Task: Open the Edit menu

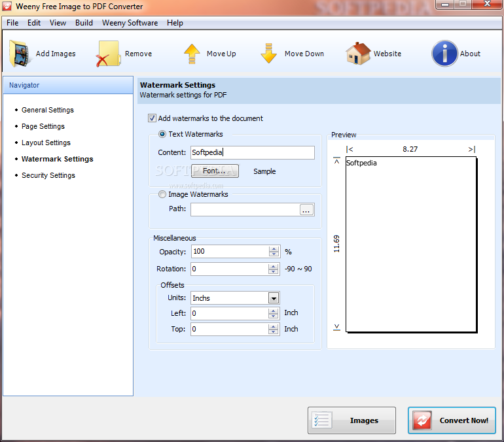Action: point(34,23)
